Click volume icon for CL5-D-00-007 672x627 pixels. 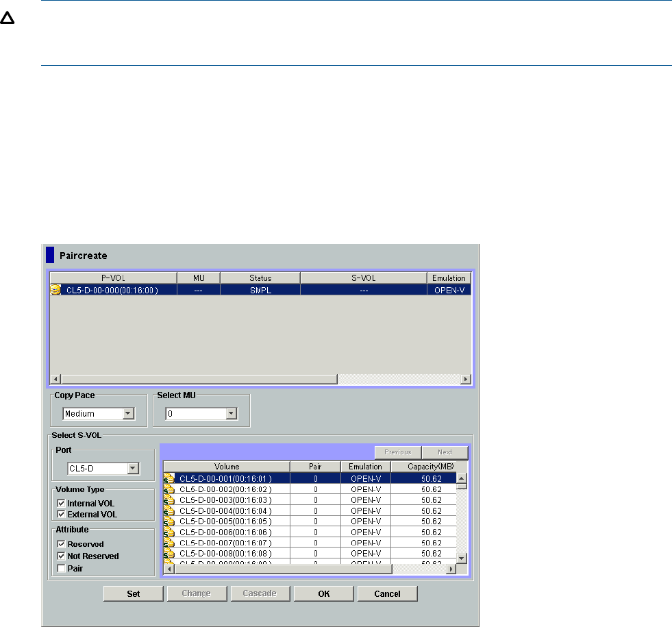tap(169, 543)
